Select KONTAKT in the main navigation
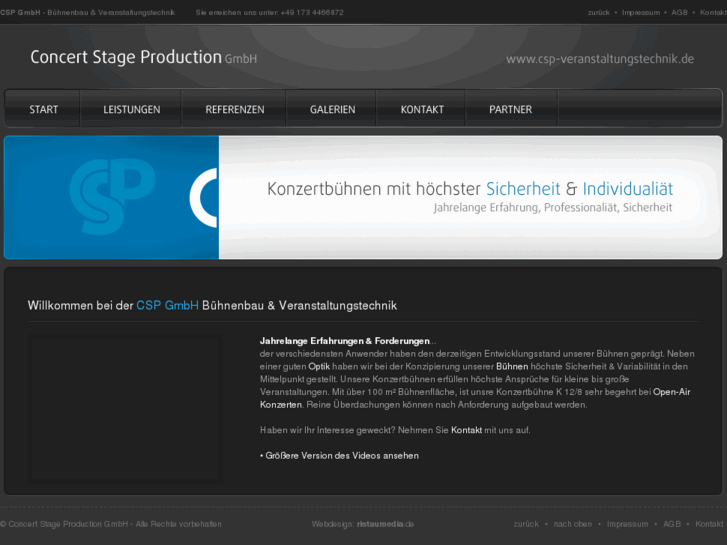Screen dimensions: 727x545 click(422, 109)
